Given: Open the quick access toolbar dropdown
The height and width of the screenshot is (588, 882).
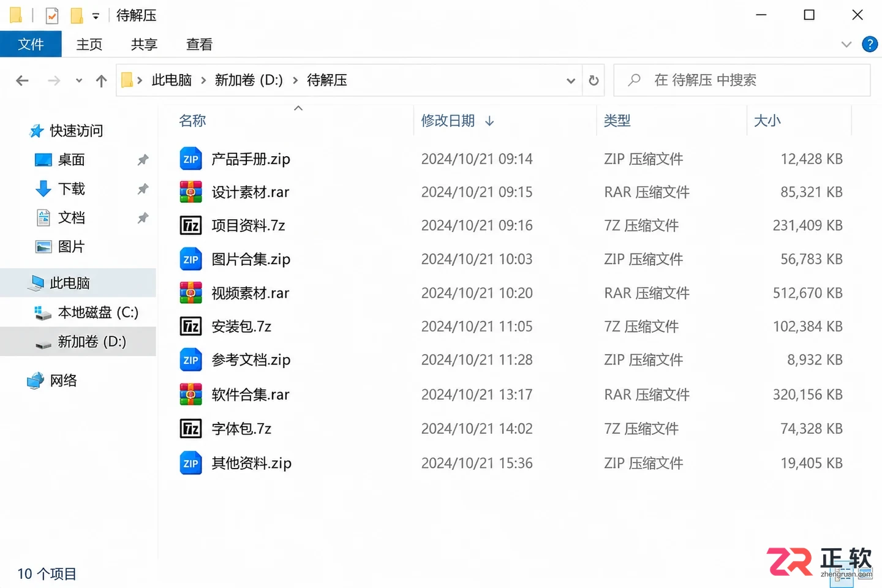Looking at the screenshot, I should click(x=96, y=17).
